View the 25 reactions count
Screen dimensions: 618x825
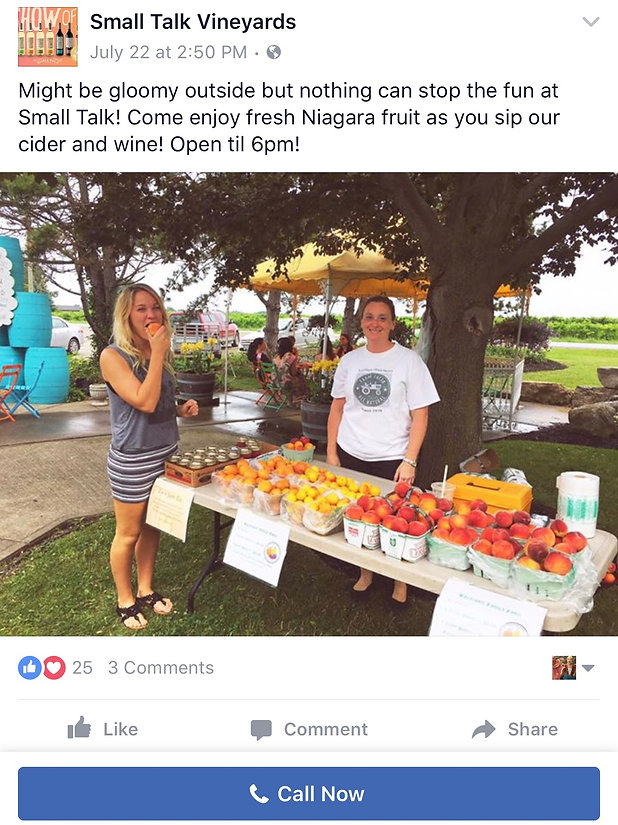pos(82,668)
